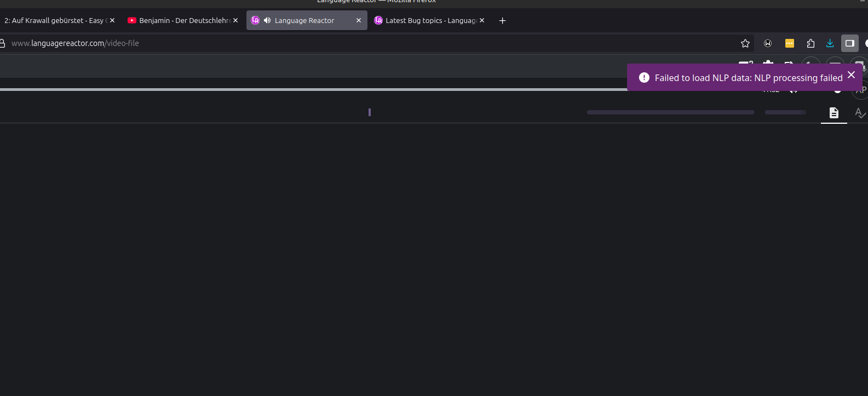The height and width of the screenshot is (396, 868).
Task: Close the Auf Krawall gebürstet tab
Action: click(112, 21)
